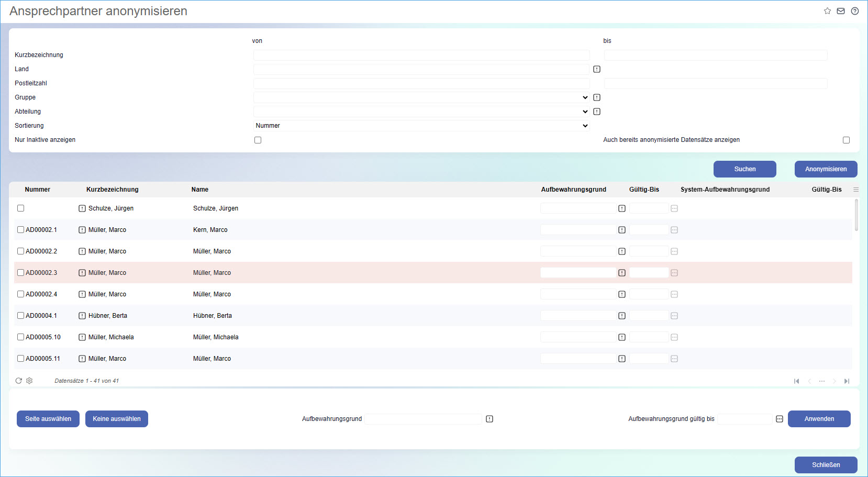Open table column menu icon
The image size is (868, 477).
856,190
